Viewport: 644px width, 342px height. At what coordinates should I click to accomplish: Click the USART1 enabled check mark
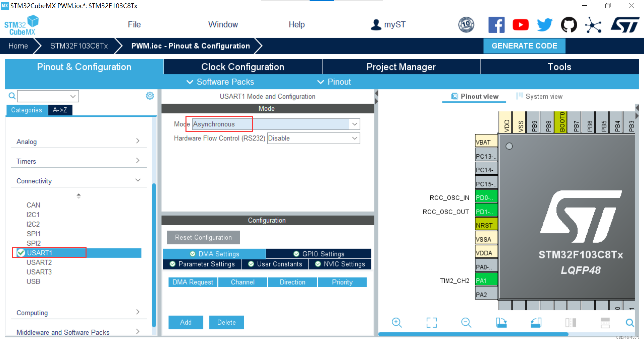(x=21, y=252)
